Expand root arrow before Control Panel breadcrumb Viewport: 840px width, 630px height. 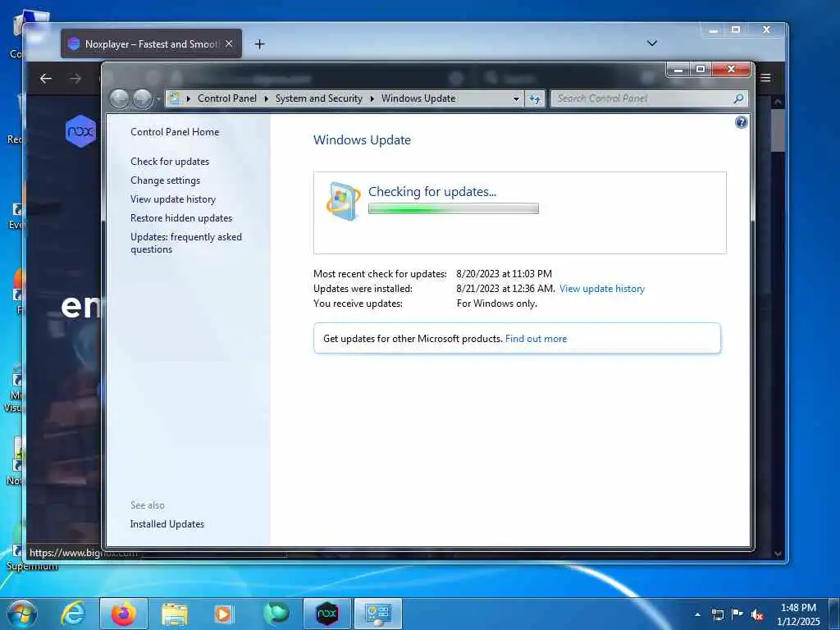[x=188, y=98]
